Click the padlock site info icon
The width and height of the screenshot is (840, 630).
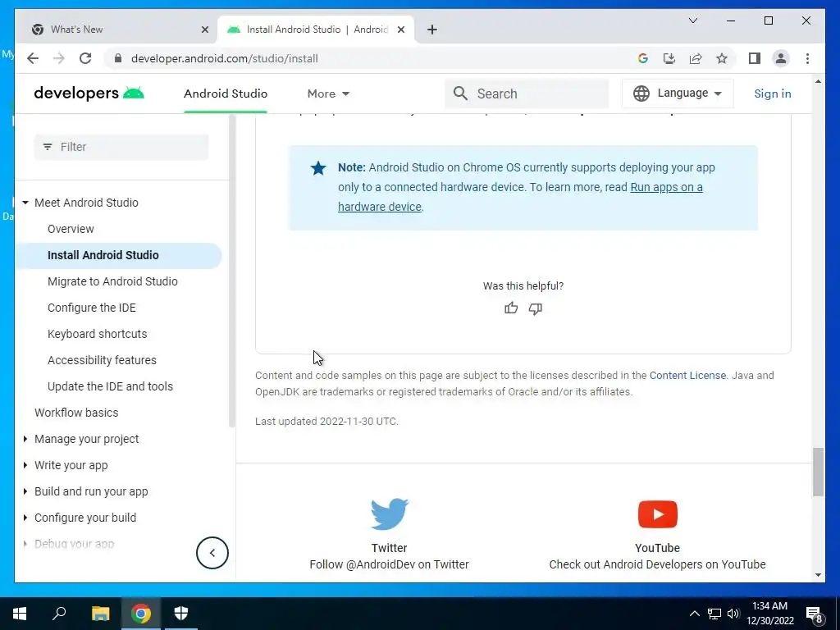118,58
